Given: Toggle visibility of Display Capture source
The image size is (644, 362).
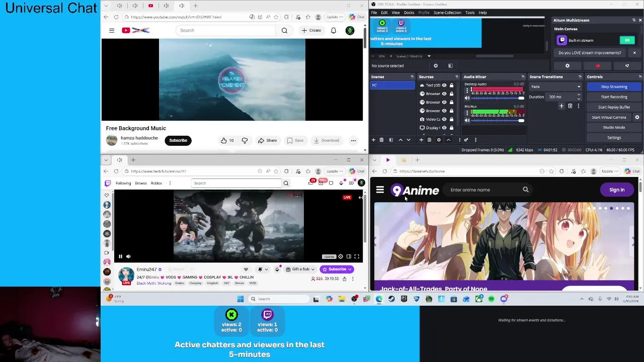Looking at the screenshot, I should tap(444, 128).
